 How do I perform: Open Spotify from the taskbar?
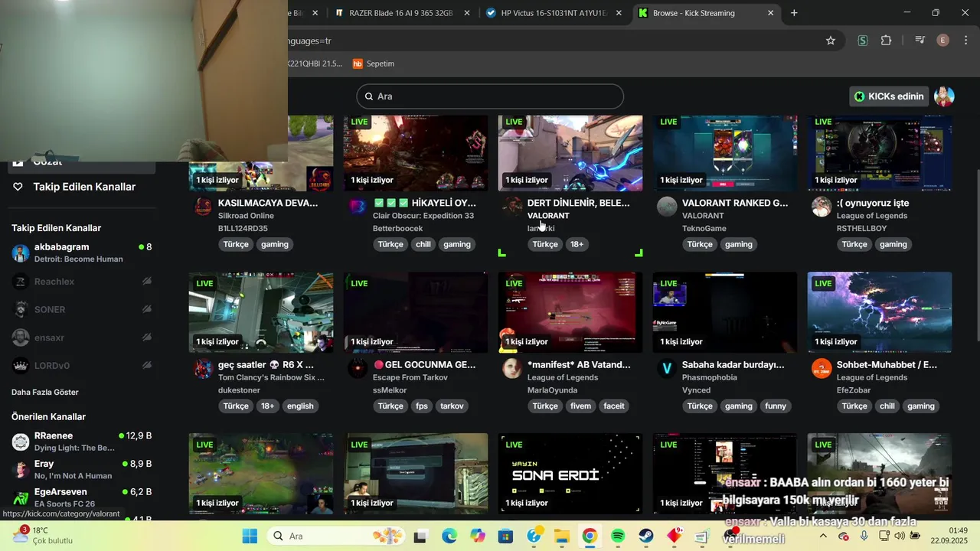(618, 536)
